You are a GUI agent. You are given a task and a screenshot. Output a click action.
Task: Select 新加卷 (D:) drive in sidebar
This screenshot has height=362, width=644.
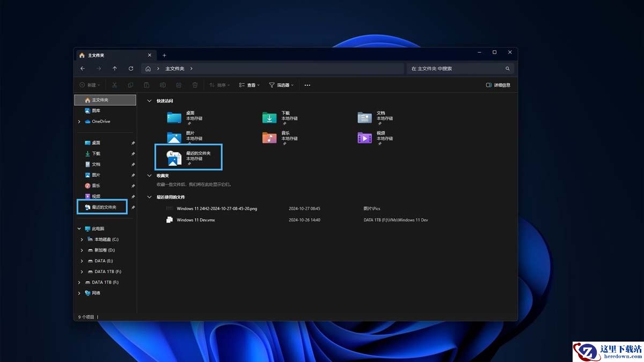(x=105, y=250)
